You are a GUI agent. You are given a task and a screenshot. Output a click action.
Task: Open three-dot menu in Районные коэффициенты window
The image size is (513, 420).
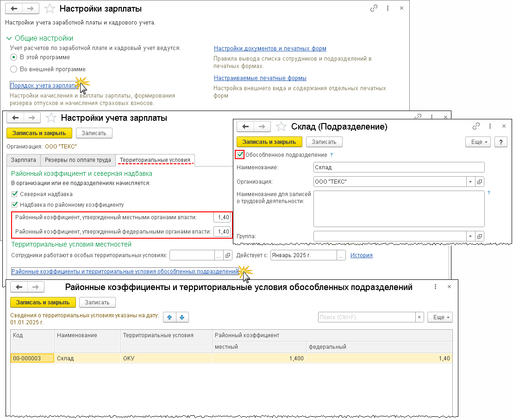pos(435,287)
